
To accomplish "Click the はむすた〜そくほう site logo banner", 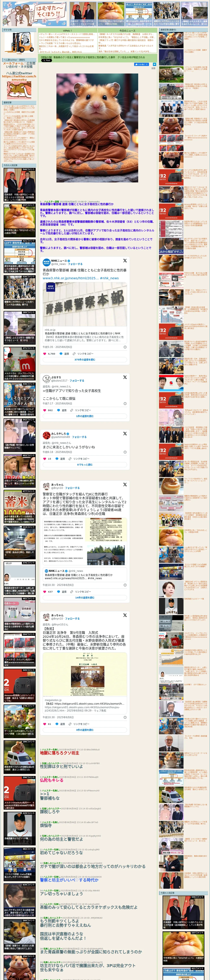I will (34, 14).
